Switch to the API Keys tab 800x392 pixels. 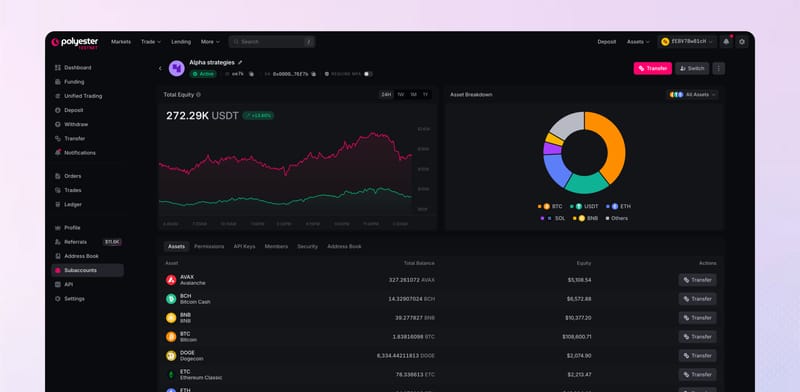click(x=244, y=247)
